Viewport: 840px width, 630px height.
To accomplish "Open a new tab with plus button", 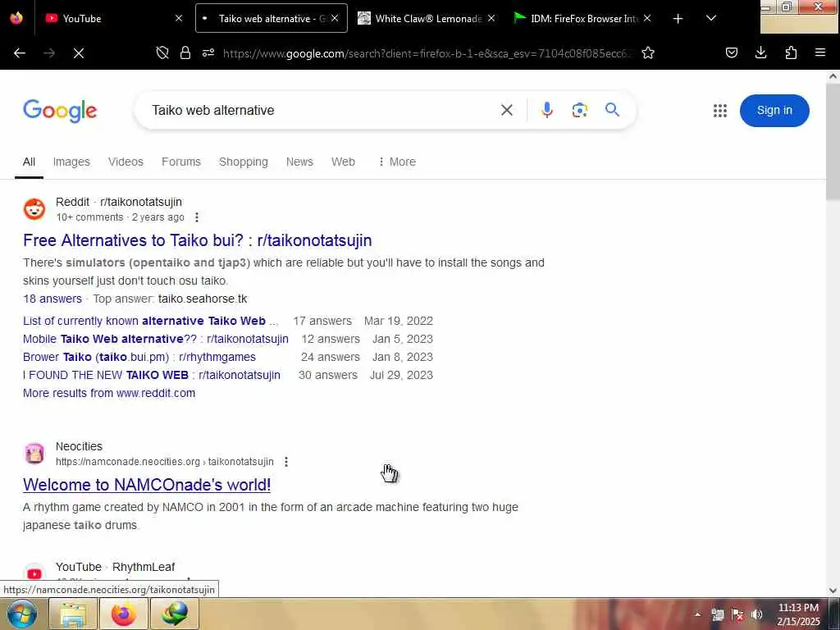I will tap(678, 19).
